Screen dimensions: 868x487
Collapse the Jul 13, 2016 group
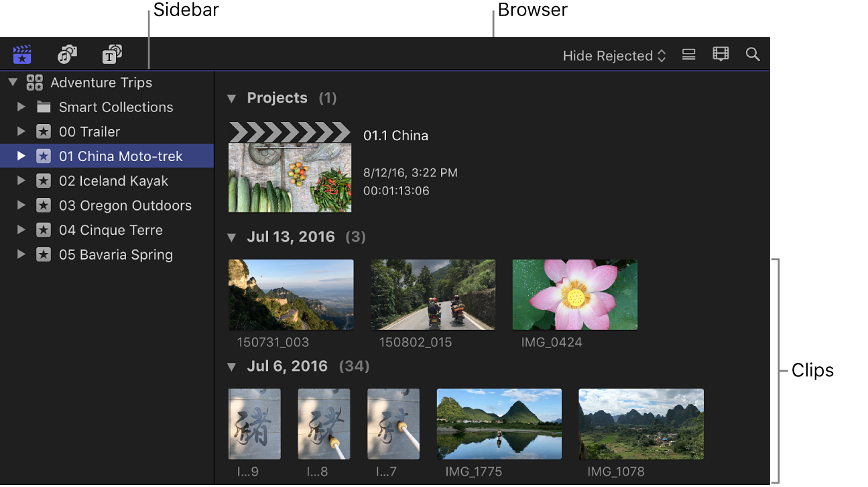click(x=231, y=237)
